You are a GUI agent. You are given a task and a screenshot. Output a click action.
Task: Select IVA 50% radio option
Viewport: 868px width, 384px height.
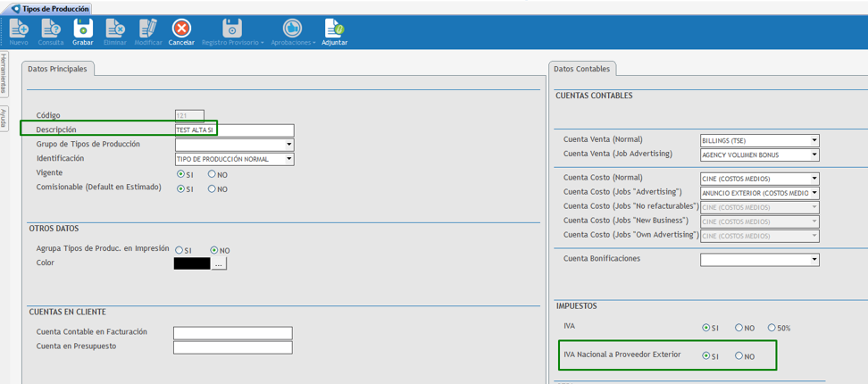pyautogui.click(x=772, y=328)
